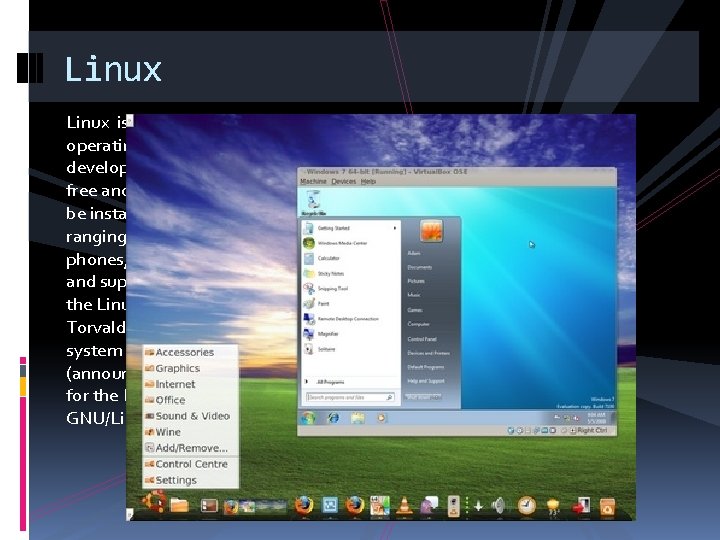Open the Help menu in VirtualBox
720x540 pixels.
[x=368, y=181]
